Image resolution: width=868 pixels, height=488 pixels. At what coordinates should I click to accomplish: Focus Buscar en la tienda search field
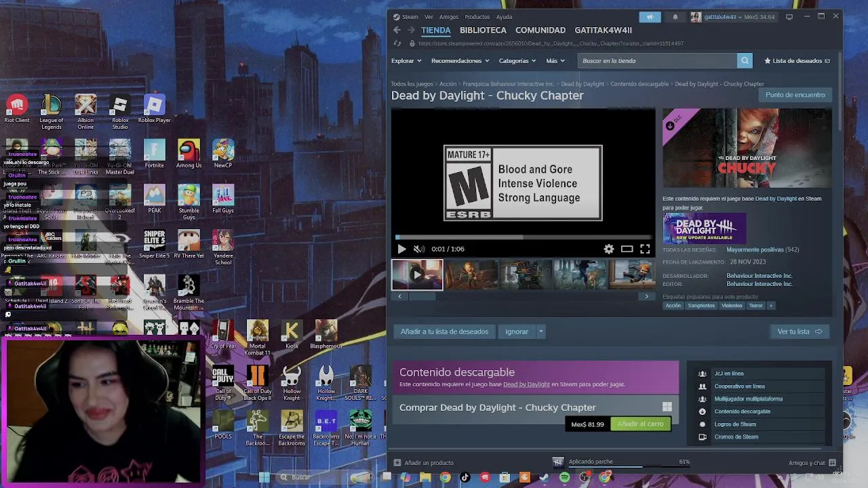658,60
